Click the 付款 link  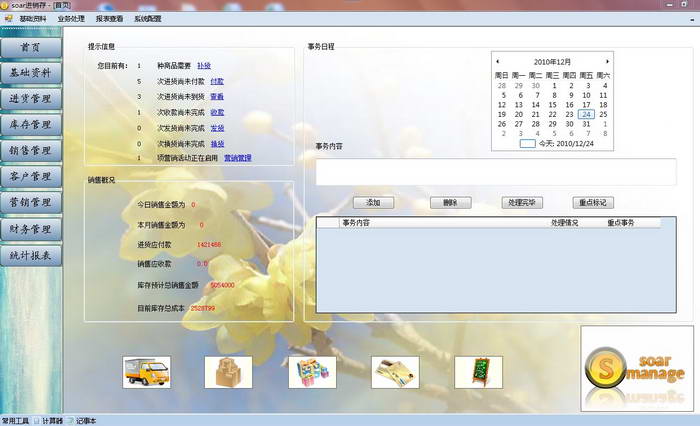point(217,81)
